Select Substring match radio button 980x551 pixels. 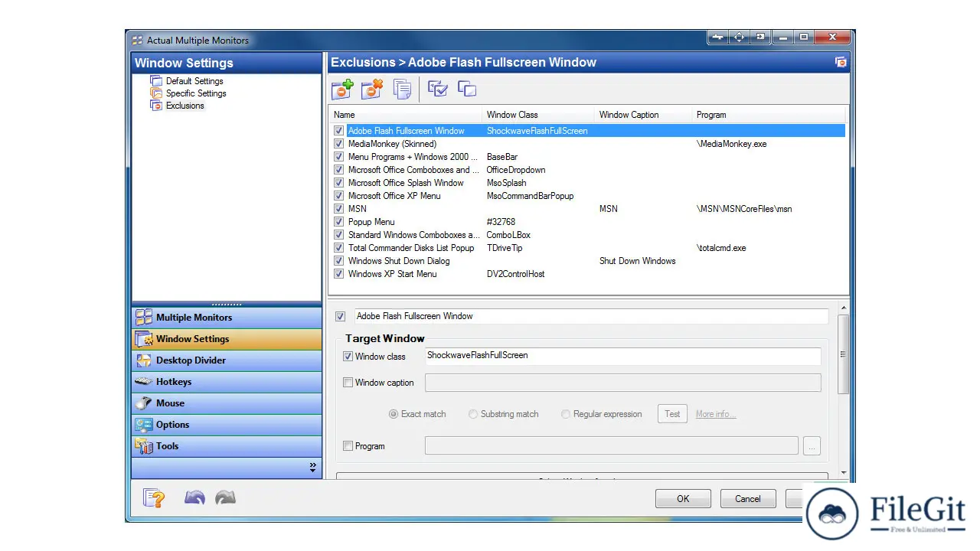point(473,414)
